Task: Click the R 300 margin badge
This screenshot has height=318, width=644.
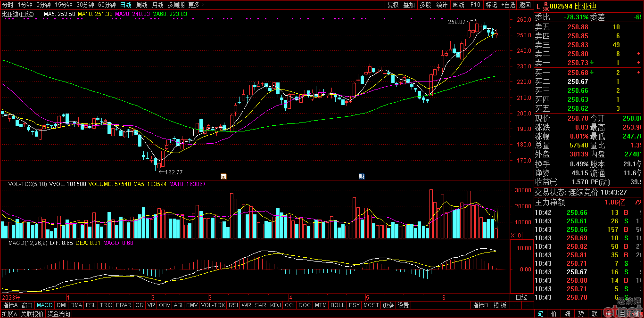Action: point(546,6)
